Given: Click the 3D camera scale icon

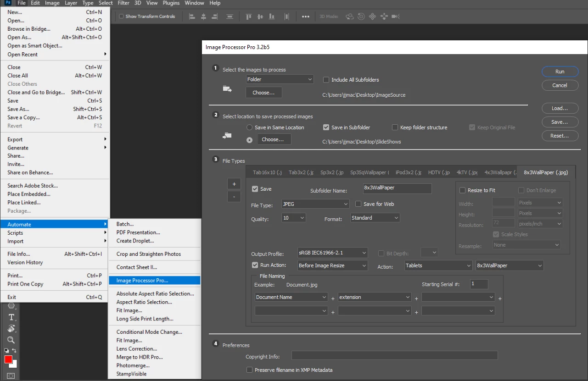Looking at the screenshot, I should pyautogui.click(x=396, y=17).
